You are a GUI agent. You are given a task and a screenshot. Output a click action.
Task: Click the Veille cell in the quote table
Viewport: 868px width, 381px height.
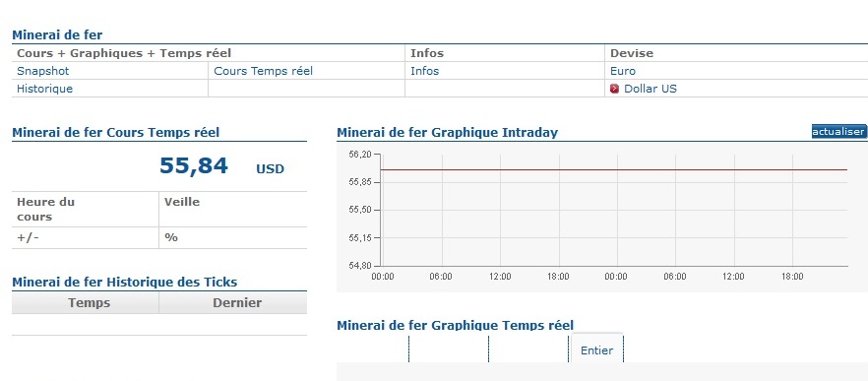click(232, 210)
